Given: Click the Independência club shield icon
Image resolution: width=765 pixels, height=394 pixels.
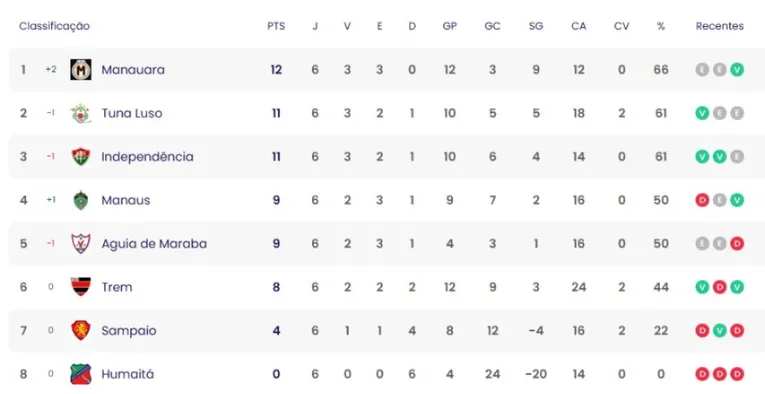Looking at the screenshot, I should point(81,157).
